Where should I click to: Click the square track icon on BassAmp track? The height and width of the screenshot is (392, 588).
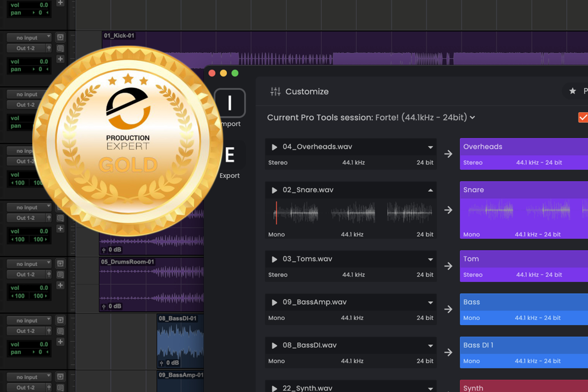[60, 377]
